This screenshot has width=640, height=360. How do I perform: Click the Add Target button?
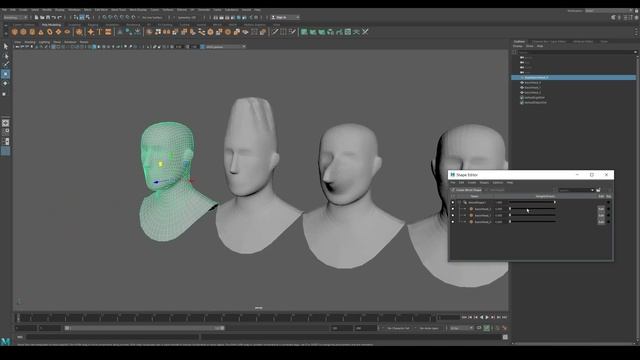pos(496,190)
